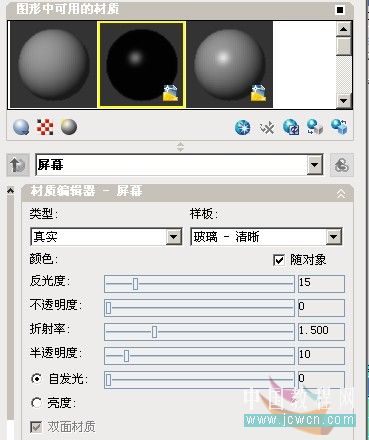The image size is (369, 440).
Task: Click the up-arrow icon left of 屏幕
Action: (x=18, y=165)
